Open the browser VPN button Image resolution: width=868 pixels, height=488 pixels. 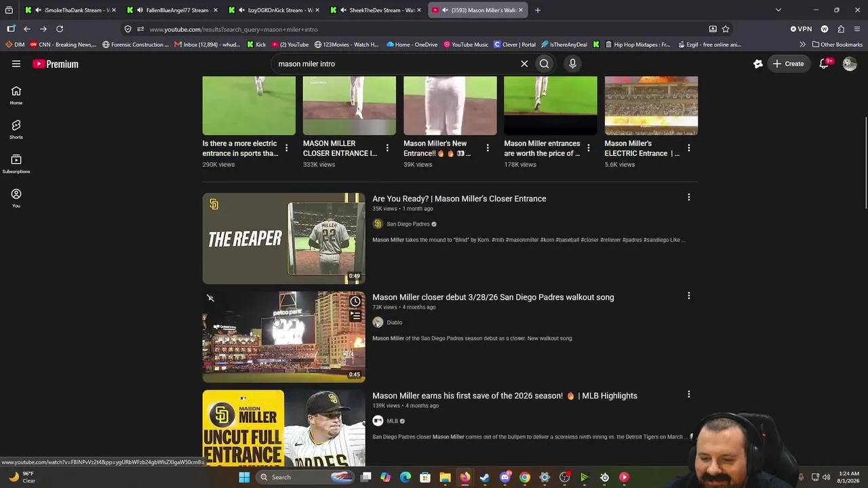click(801, 29)
